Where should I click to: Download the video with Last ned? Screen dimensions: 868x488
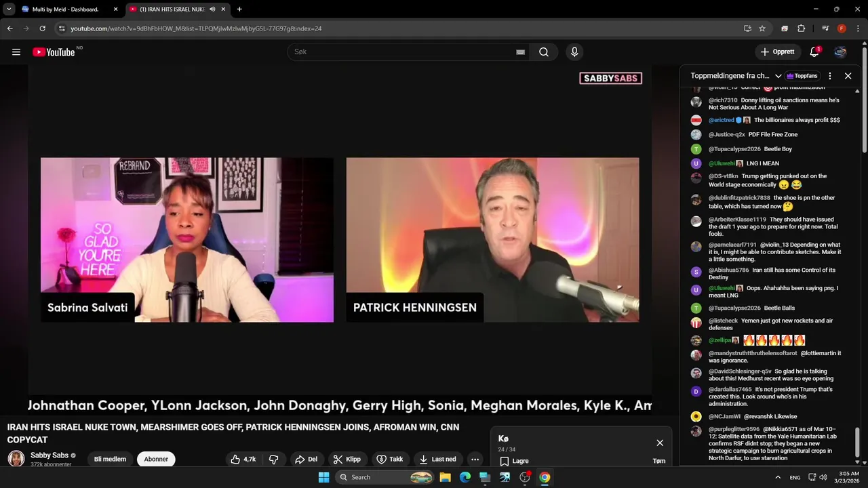coord(437,459)
